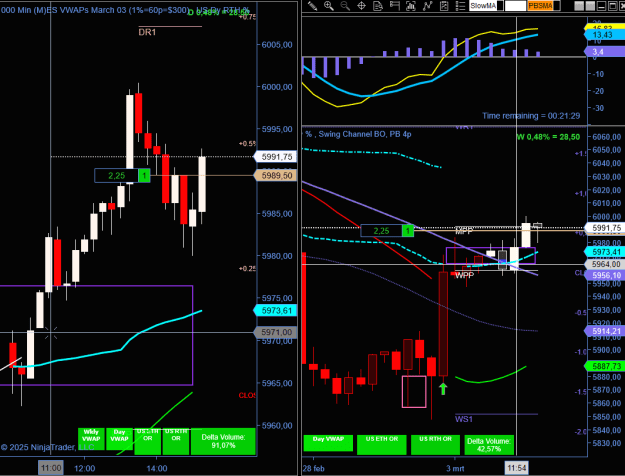
Task: Click the 11:54 time marker on right axis
Action: 517,468
